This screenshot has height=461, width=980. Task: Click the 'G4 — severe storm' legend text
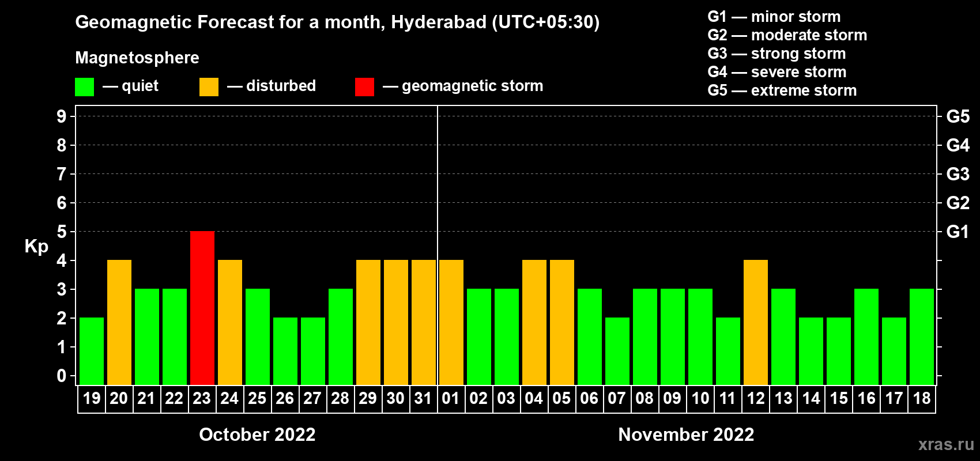click(x=777, y=72)
